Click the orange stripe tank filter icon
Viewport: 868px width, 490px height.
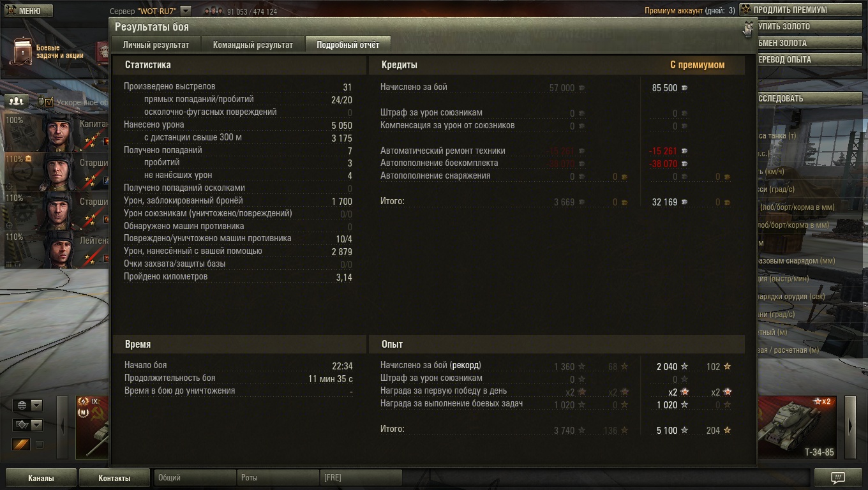(x=22, y=444)
